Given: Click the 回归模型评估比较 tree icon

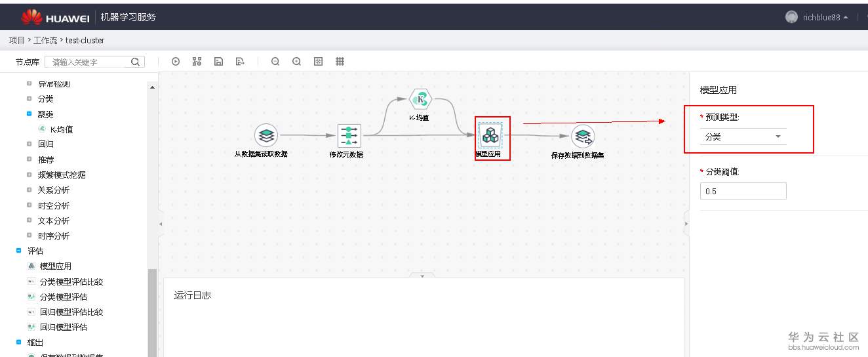Looking at the screenshot, I should point(31,312).
